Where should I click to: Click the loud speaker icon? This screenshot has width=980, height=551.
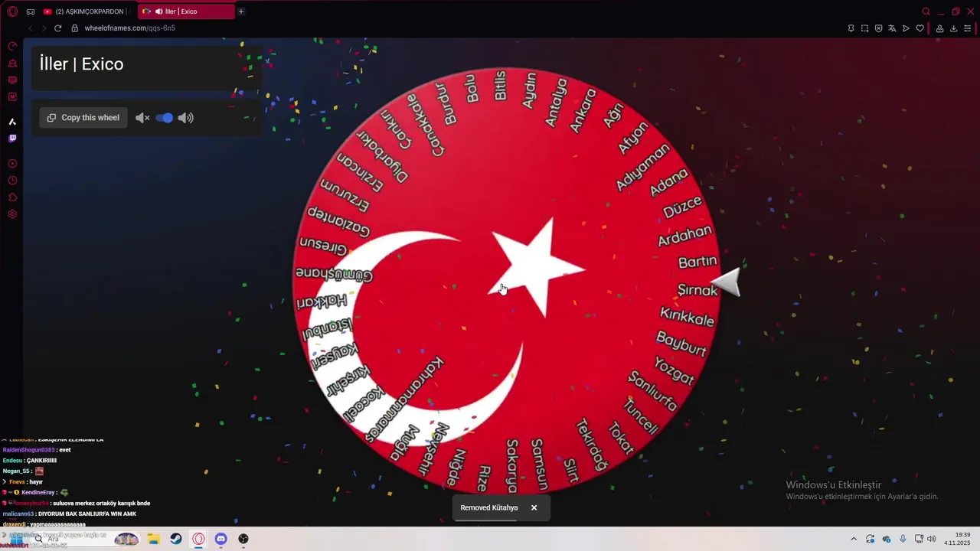coord(186,118)
